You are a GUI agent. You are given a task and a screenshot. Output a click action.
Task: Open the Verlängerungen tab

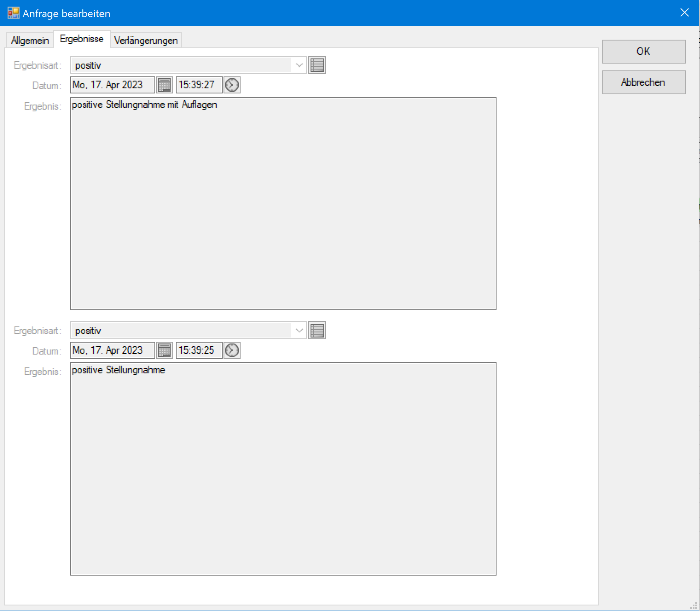[x=146, y=41]
